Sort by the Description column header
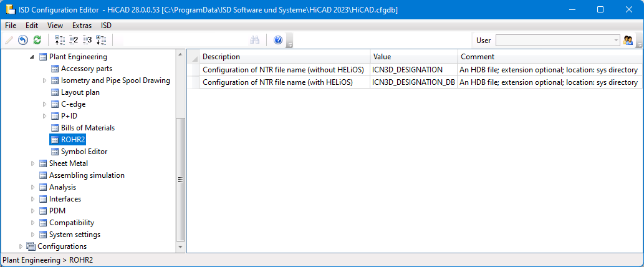644x267 pixels. coord(285,57)
